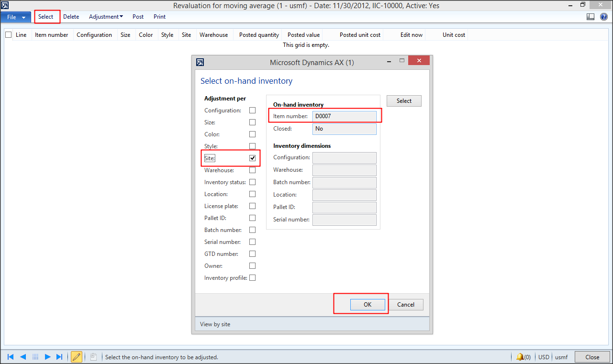Click Serial number inventory dimension field
Screen dimensions: 613x364
345,220
